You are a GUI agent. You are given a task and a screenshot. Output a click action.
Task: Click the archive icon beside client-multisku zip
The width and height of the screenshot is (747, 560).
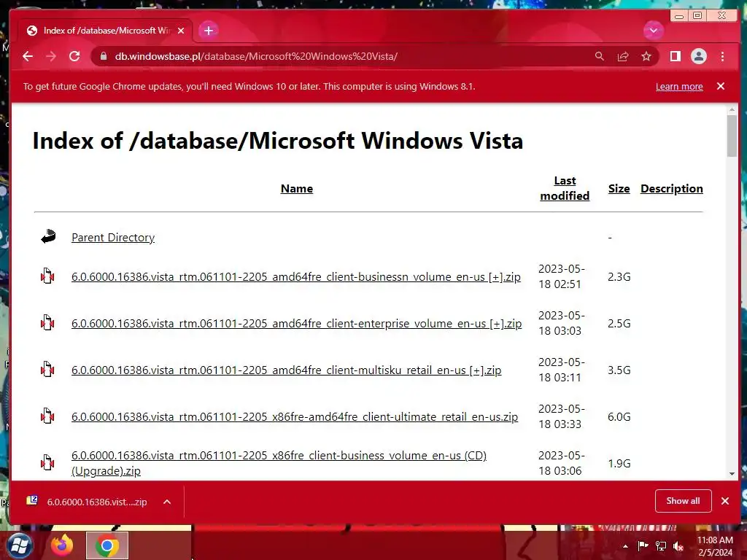tap(47, 369)
